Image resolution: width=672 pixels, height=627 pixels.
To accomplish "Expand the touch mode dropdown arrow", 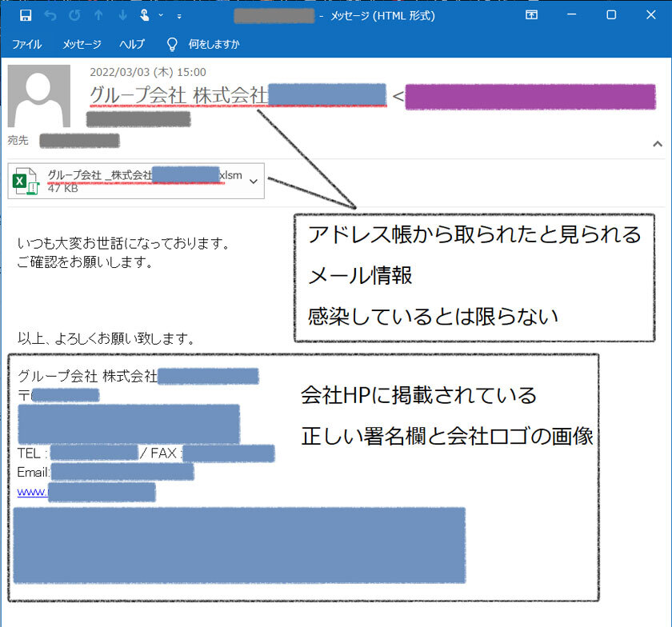I will tap(161, 15).
